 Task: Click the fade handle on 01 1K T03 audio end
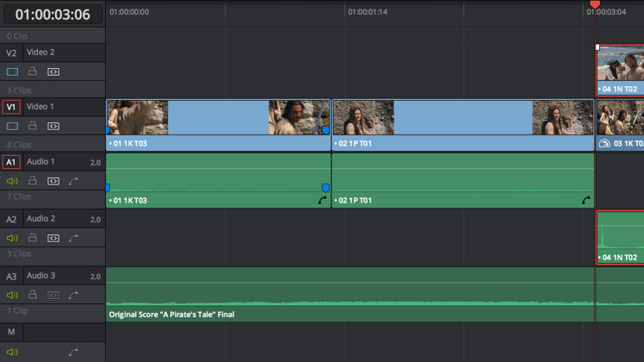click(x=325, y=187)
